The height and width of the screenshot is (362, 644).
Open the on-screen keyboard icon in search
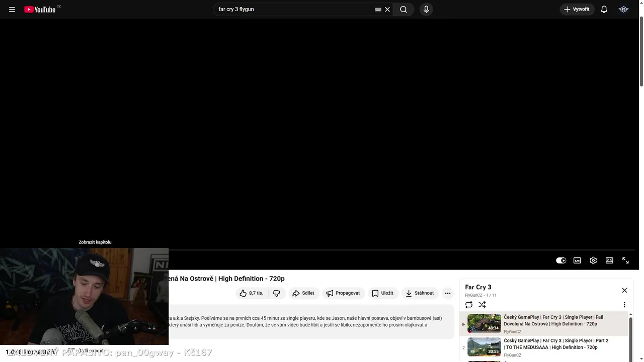[378, 10]
